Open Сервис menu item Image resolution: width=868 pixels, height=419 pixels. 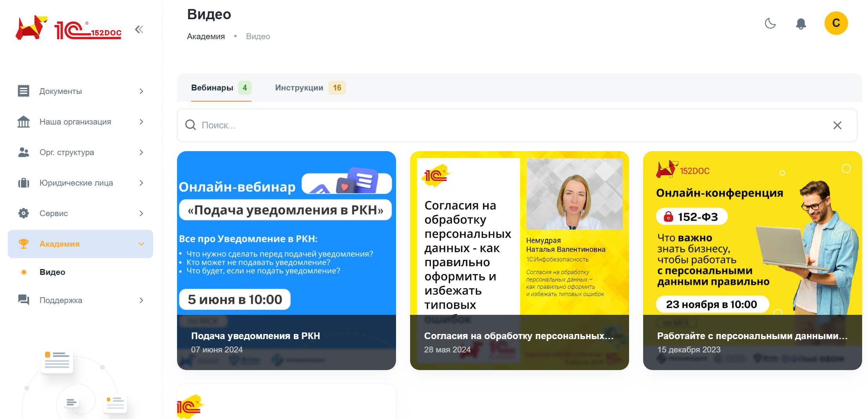[x=80, y=213]
